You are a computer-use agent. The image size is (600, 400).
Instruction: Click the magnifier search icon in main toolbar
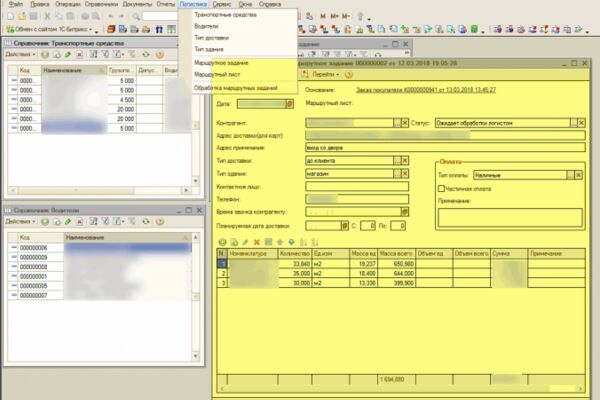click(x=136, y=16)
